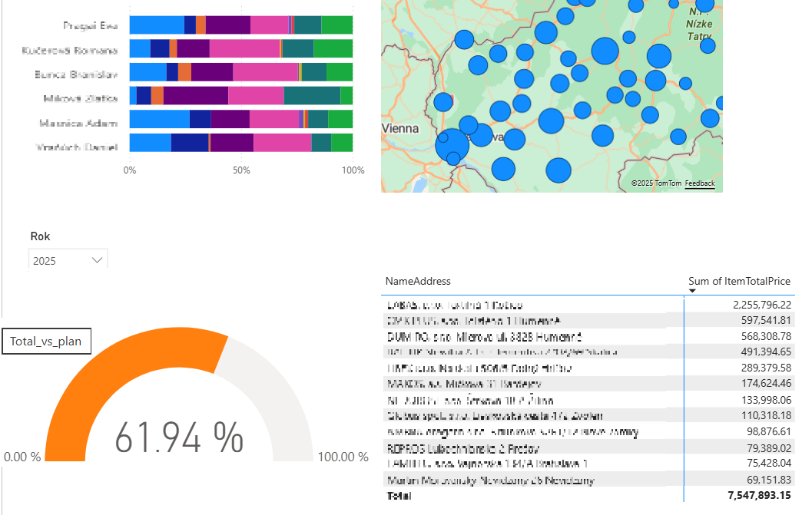Click the sort arrow under Sum of ItemTotalPrice

pyautogui.click(x=692, y=292)
